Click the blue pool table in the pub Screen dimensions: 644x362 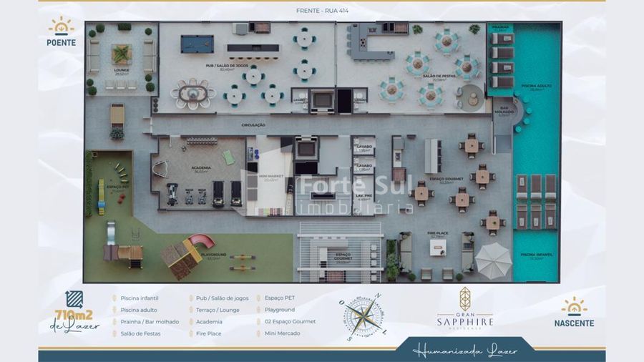click(197, 44)
